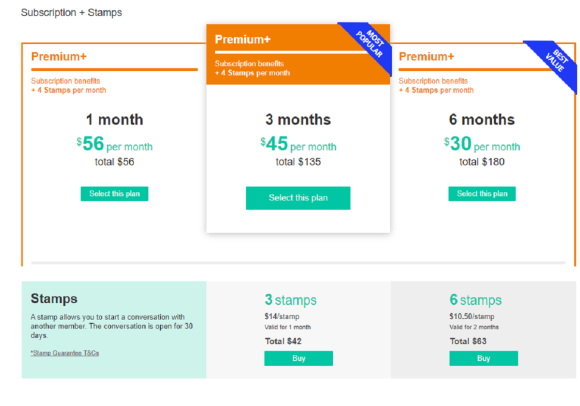
Task: Click the Premium+ title on 6 months card
Action: [426, 57]
